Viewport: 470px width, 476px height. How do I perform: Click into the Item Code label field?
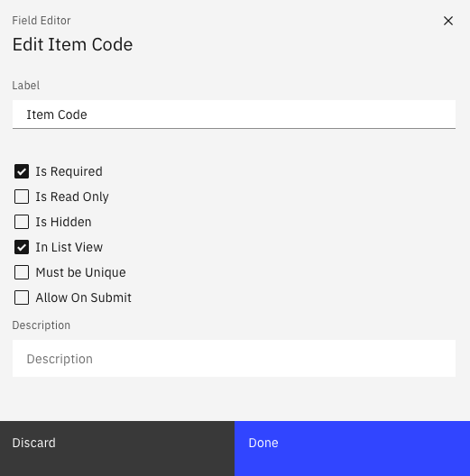point(234,114)
